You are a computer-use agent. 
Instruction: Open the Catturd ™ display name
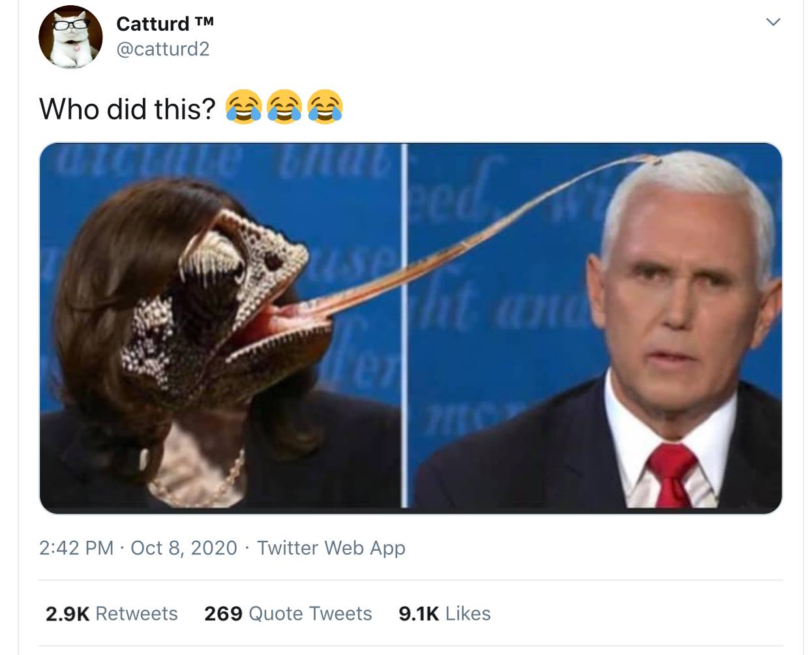[x=165, y=23]
